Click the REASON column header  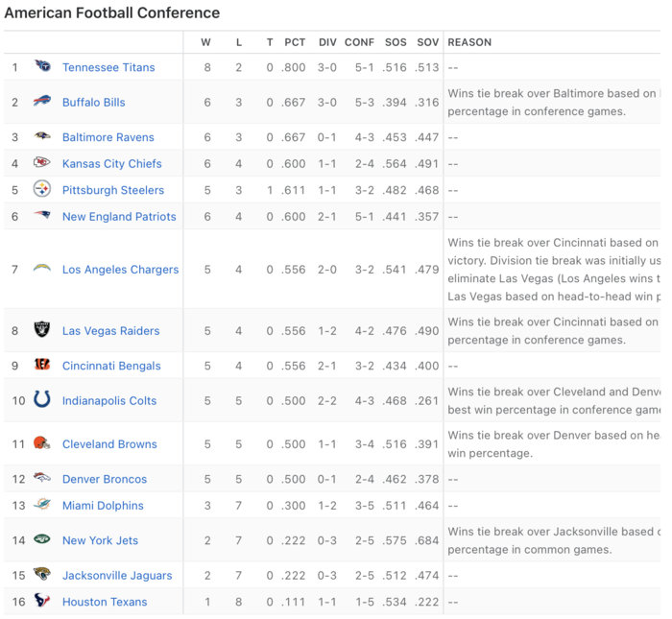click(469, 42)
